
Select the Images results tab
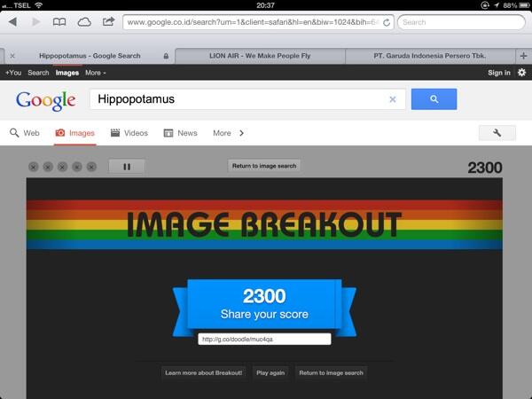[75, 133]
